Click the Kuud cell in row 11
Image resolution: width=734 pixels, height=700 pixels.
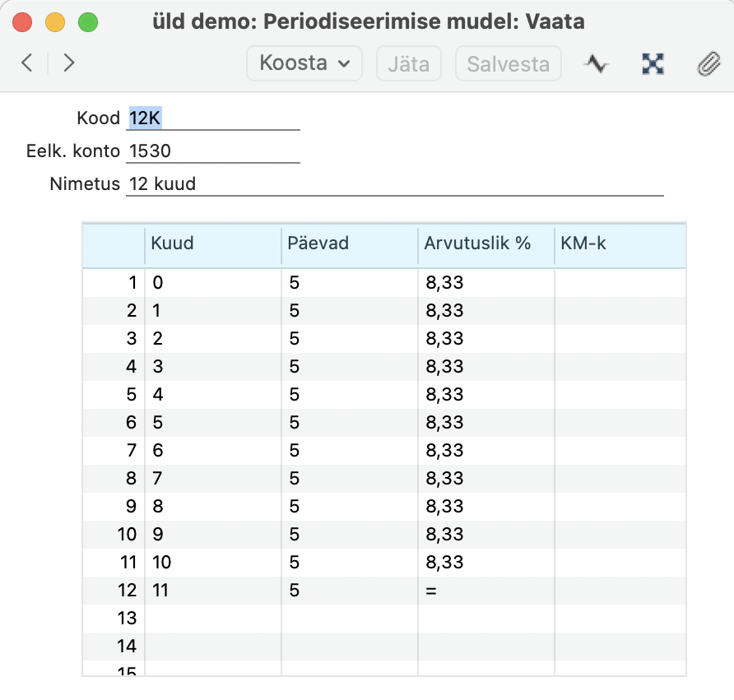(212, 563)
